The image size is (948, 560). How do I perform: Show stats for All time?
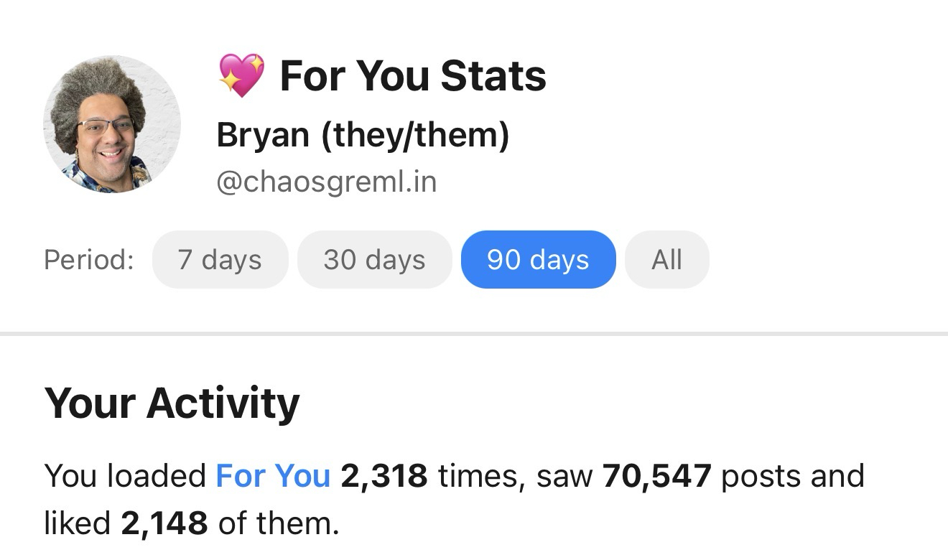tap(666, 259)
